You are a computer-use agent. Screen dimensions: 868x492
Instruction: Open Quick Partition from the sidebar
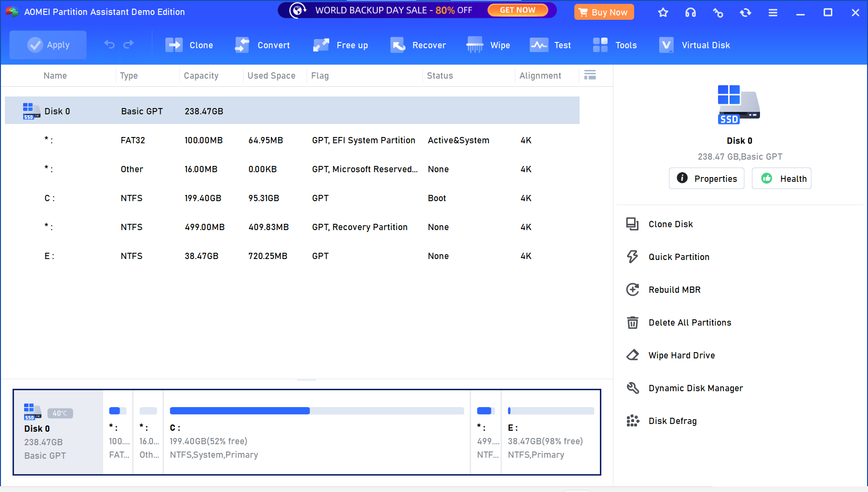pyautogui.click(x=679, y=257)
